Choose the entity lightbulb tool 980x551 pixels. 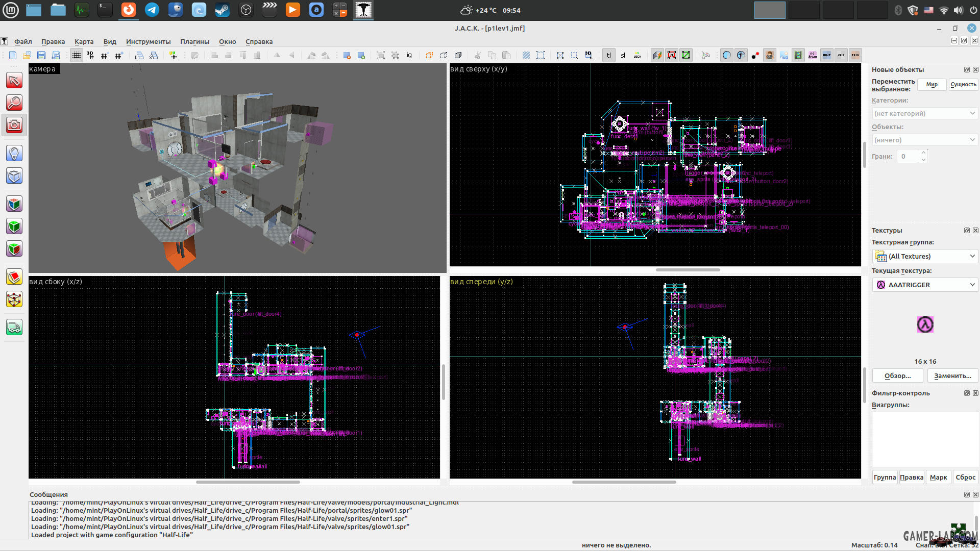pos(14,153)
